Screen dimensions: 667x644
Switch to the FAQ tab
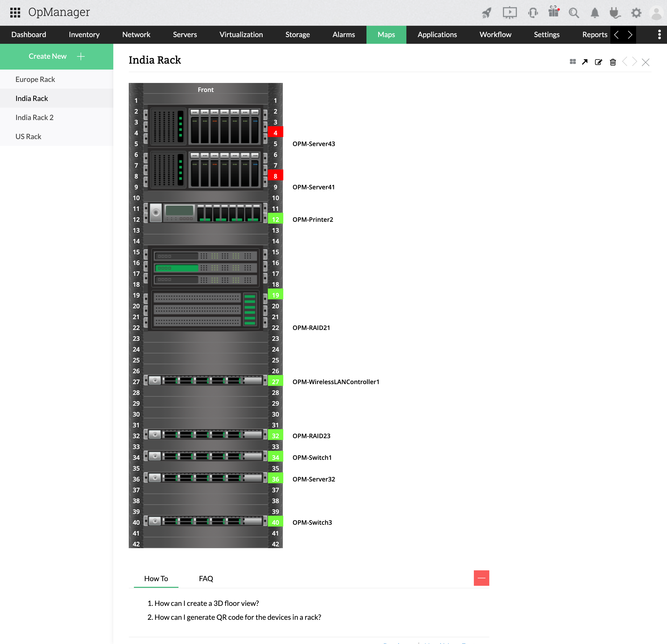click(x=206, y=578)
